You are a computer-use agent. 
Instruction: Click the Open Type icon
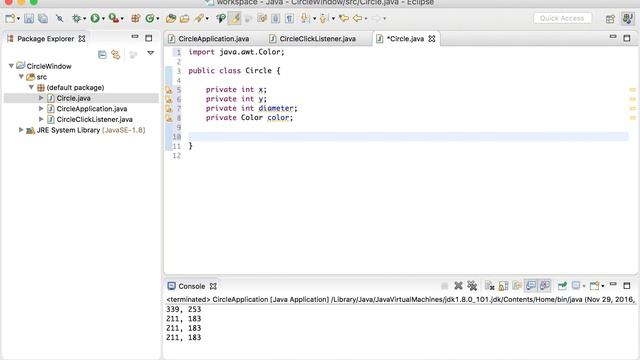171,18
